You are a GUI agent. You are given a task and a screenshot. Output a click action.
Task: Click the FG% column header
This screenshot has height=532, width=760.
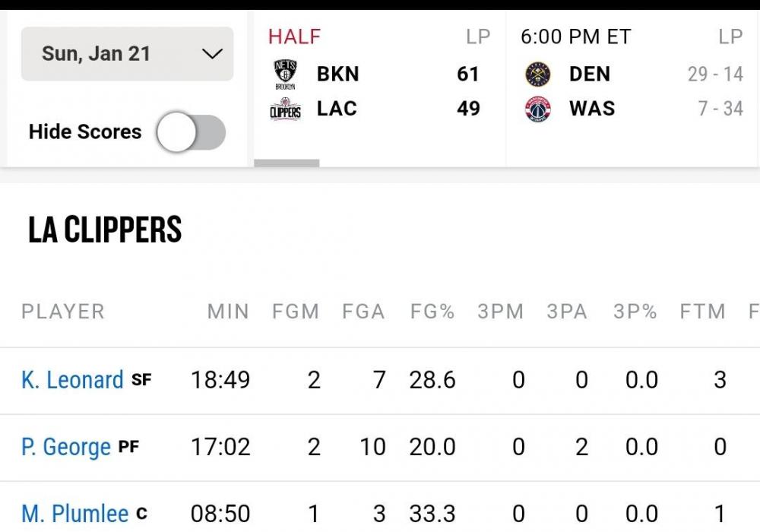pyautogui.click(x=432, y=312)
